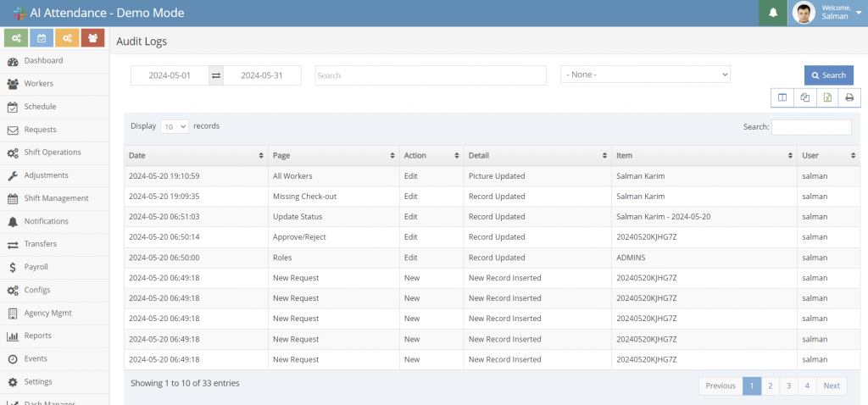The image size is (868, 405).
Task: Click the green gears shortcut icon
Action: [x=16, y=38]
